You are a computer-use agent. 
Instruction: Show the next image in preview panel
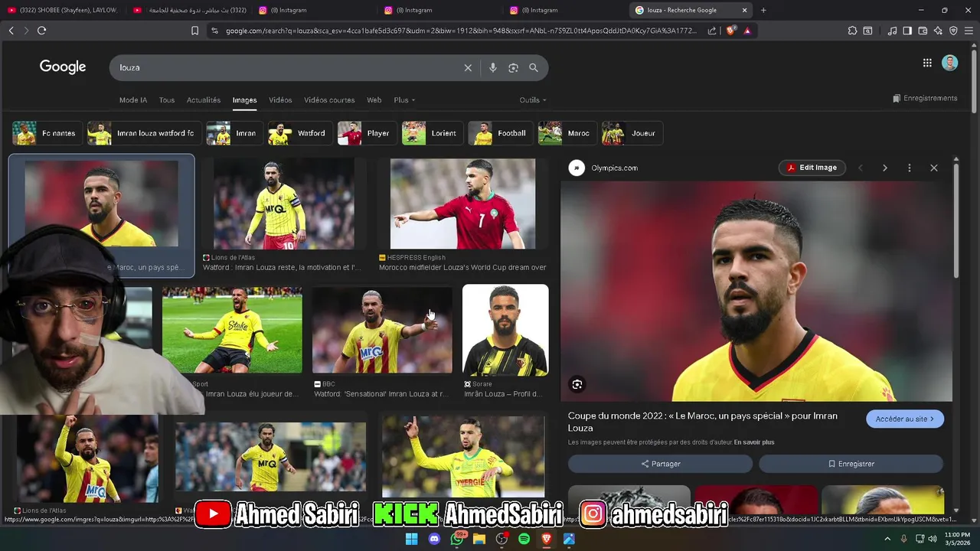coord(885,168)
